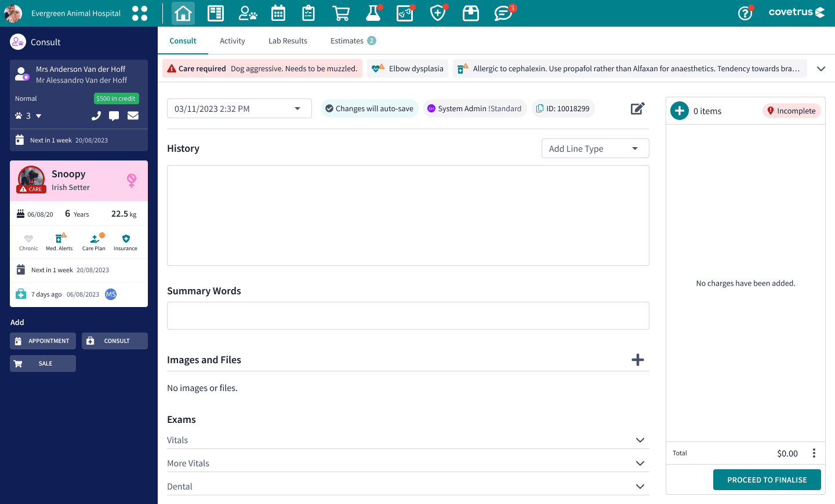Click the Consult add button in sidebar
This screenshot has height=504, width=835.
coord(115,341)
